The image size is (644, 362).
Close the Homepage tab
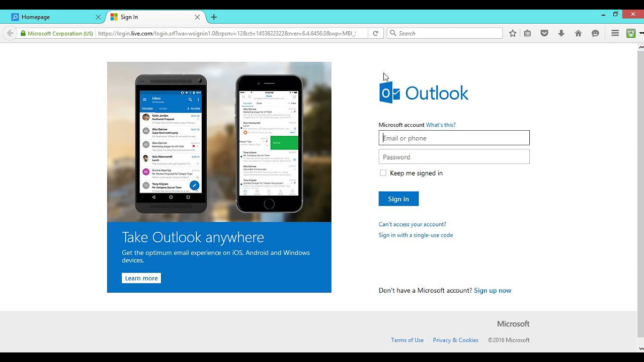pyautogui.click(x=98, y=17)
